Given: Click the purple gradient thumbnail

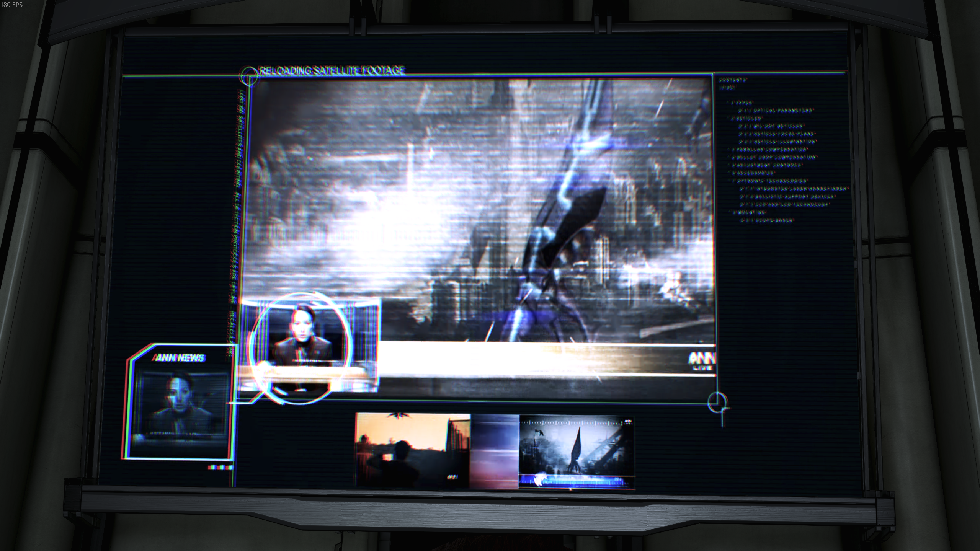Looking at the screenshot, I should tap(495, 452).
